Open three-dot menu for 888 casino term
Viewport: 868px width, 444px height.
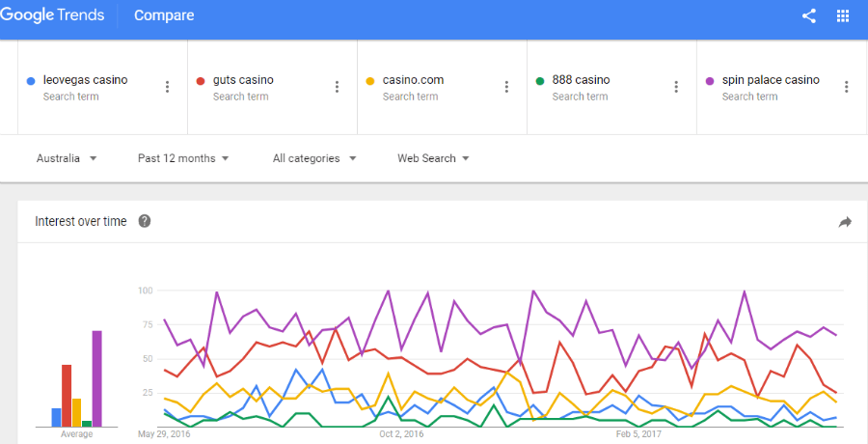pos(676,87)
